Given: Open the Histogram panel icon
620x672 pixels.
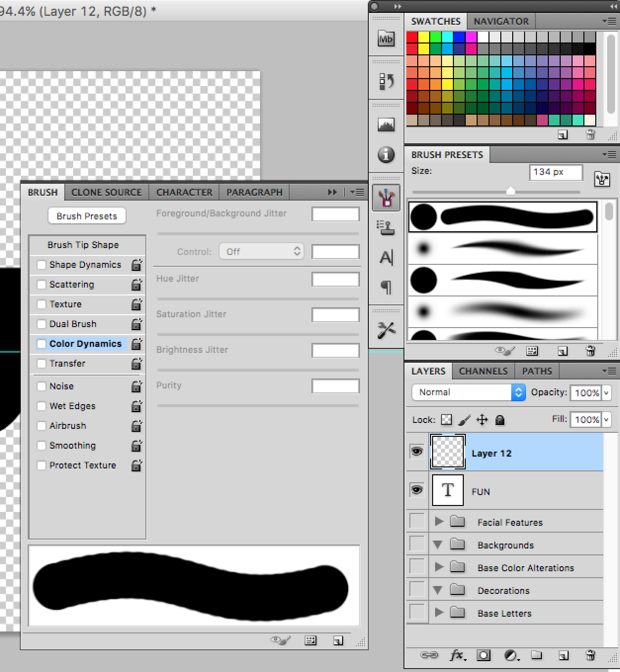Looking at the screenshot, I should point(386,125).
